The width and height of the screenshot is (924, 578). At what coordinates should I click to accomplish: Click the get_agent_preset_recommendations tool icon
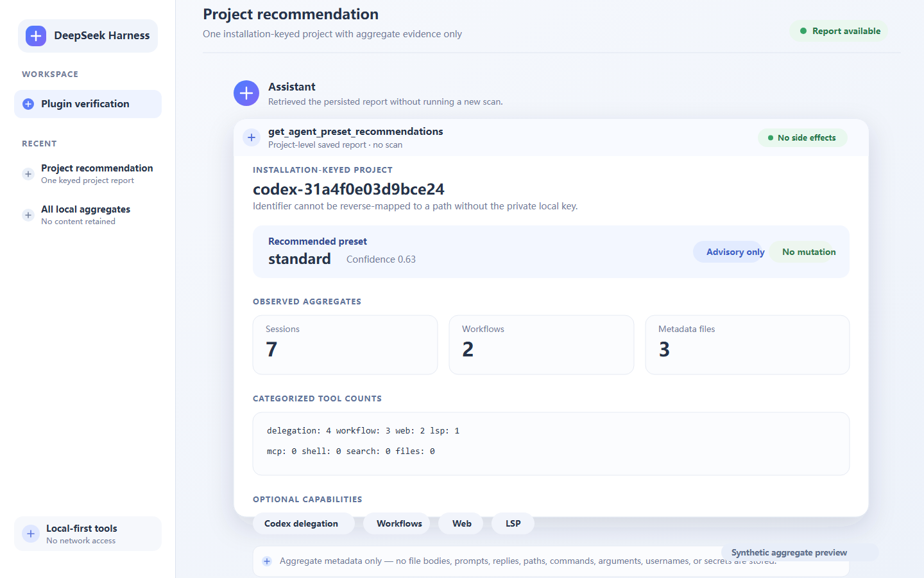click(x=252, y=137)
